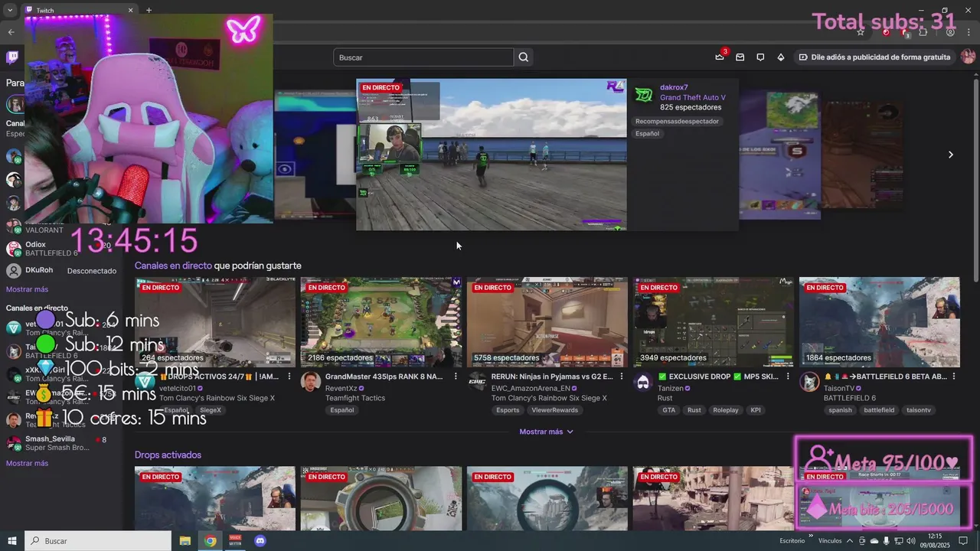
Task: Show hidden system tray icons
Action: click(850, 541)
